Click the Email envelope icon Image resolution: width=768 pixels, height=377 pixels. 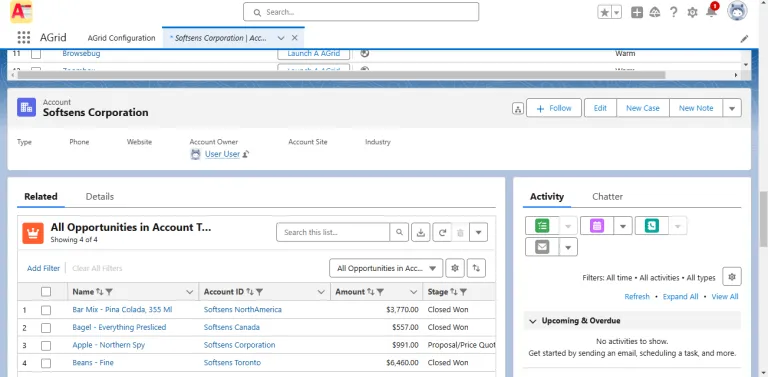pyautogui.click(x=542, y=247)
